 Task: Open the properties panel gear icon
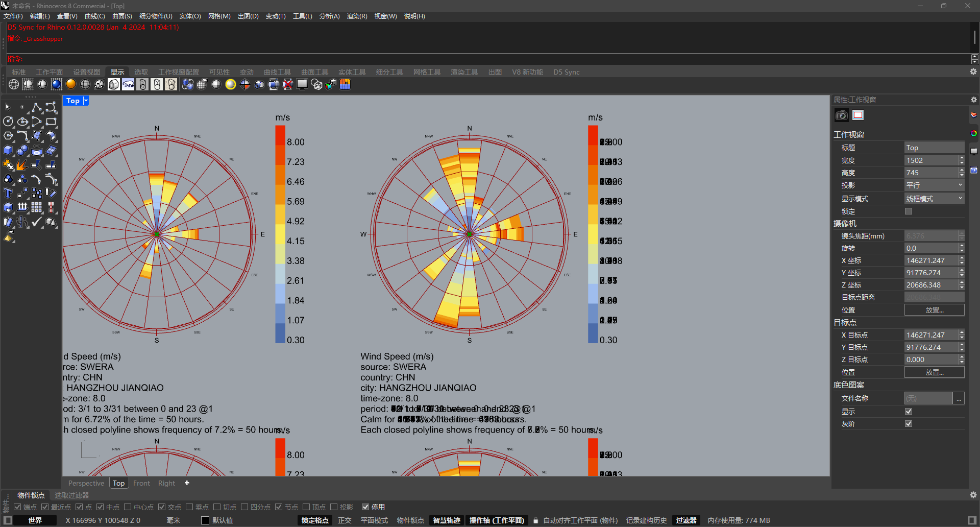coord(973,100)
